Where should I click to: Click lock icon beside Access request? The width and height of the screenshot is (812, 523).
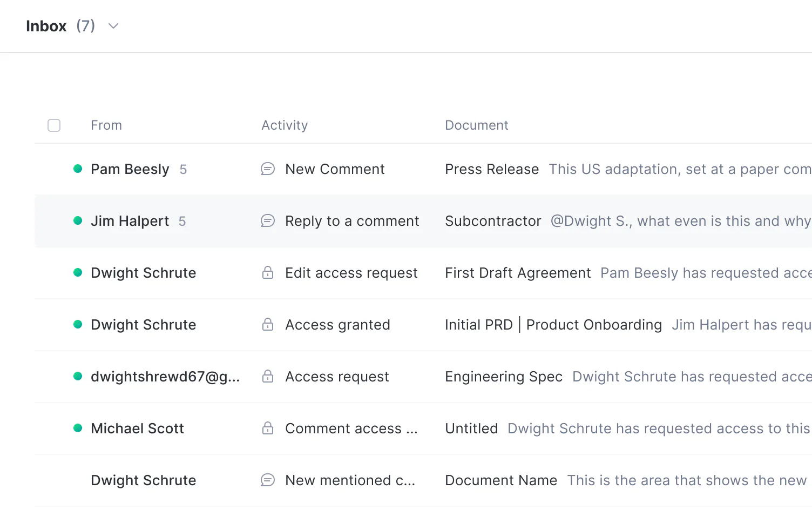point(268,376)
